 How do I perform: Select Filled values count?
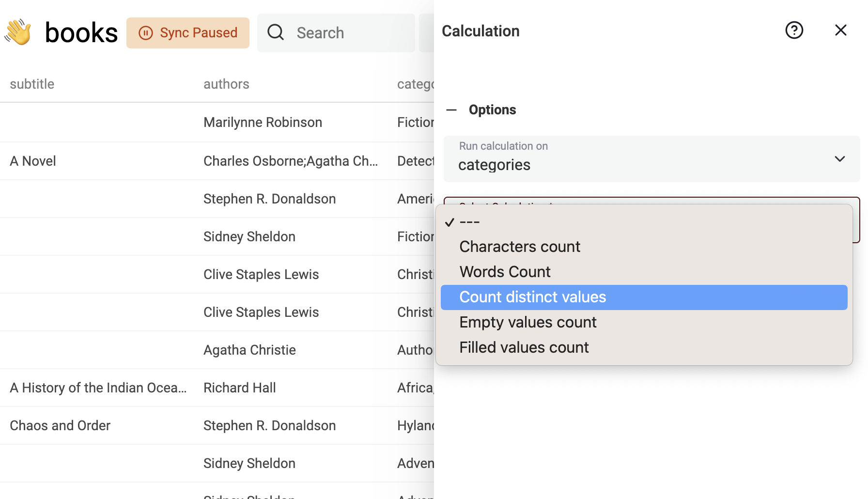coord(524,347)
